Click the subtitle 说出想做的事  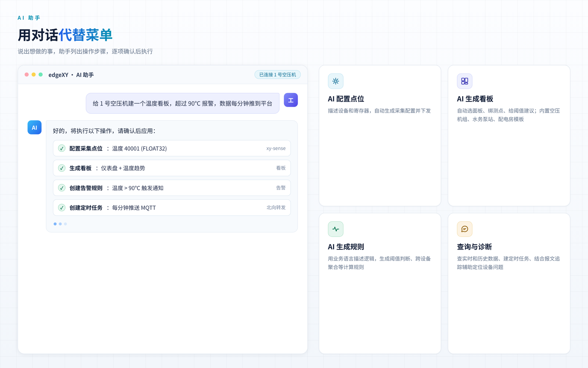85,51
